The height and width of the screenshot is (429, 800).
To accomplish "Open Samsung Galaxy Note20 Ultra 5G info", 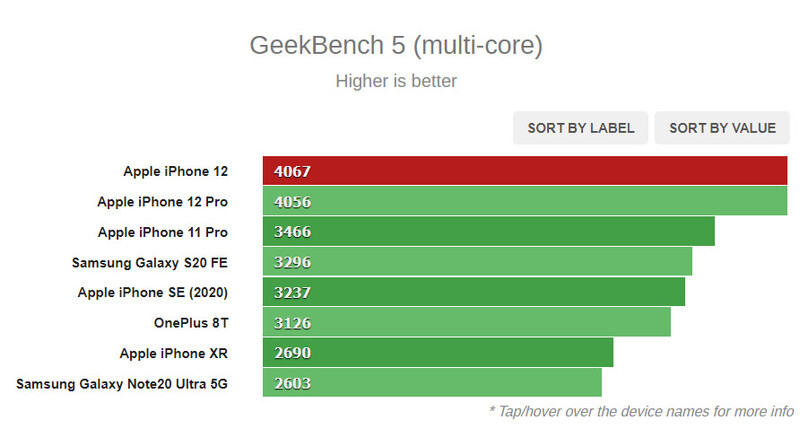I will [x=122, y=383].
